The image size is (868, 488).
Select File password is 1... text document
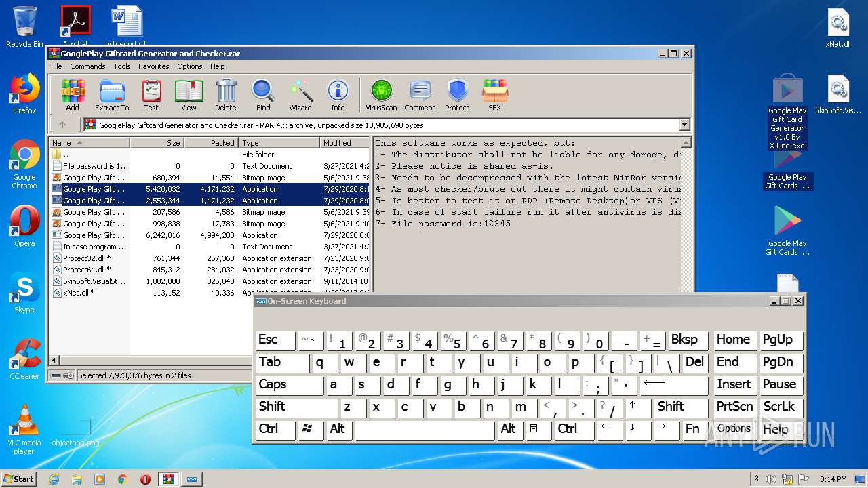click(210, 166)
